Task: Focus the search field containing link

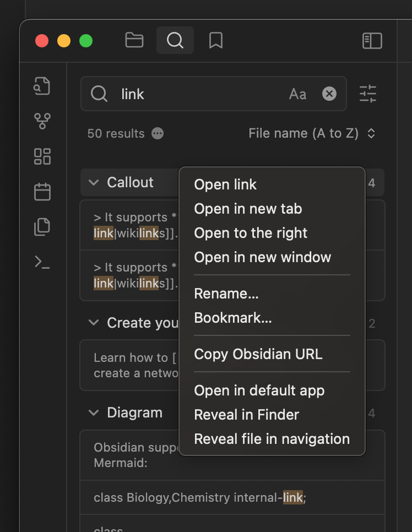Action: [204, 94]
